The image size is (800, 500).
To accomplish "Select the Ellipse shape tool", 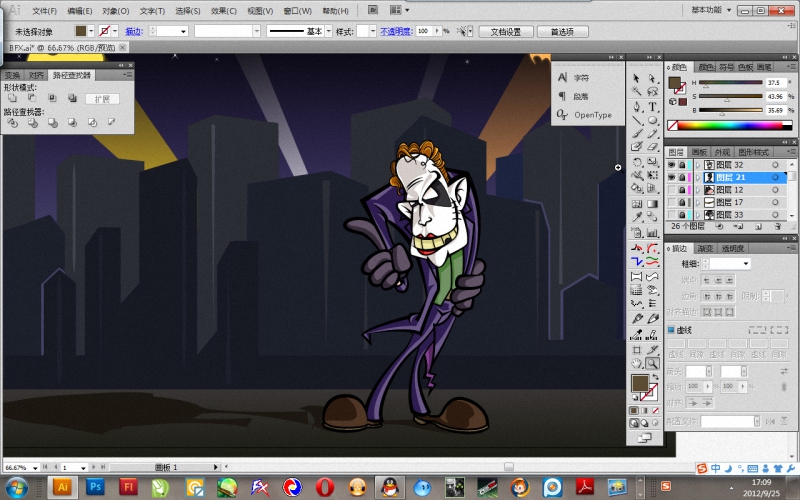I will [652, 120].
